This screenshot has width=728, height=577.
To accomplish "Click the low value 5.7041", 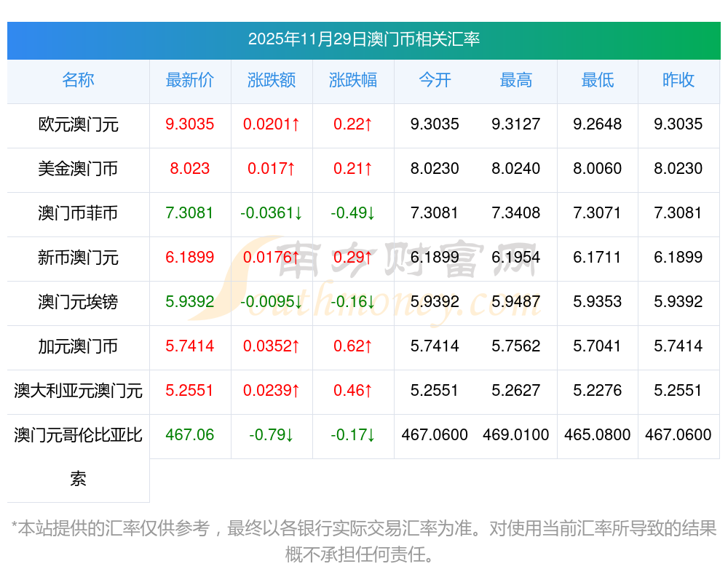I will coord(597,346).
